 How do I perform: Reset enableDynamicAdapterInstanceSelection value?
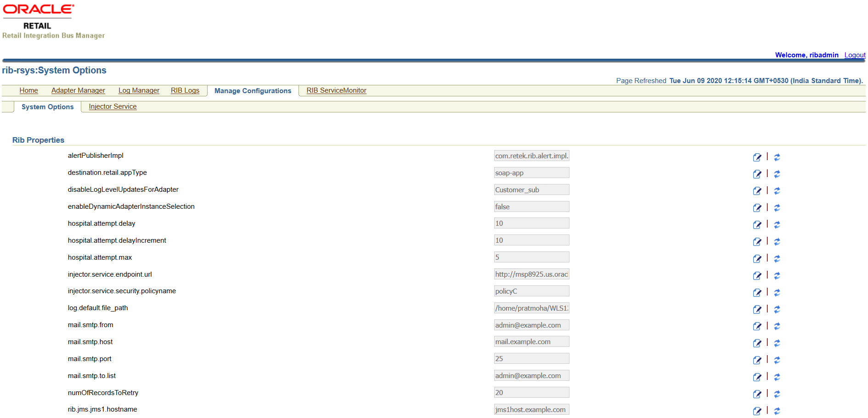click(777, 208)
